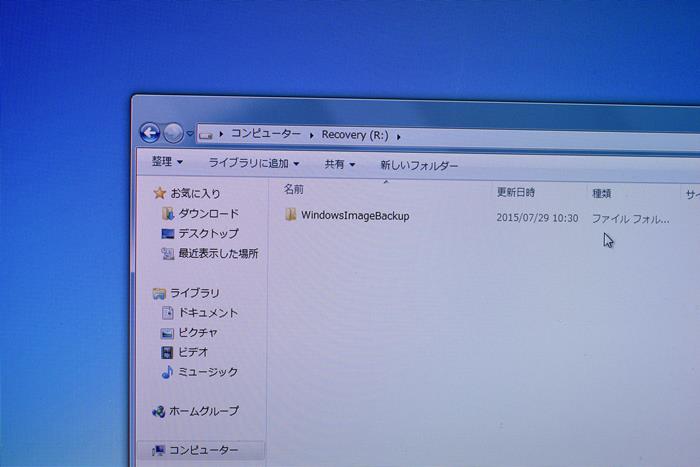The width and height of the screenshot is (700, 467).
Task: Click the コンピューター icon in navigation pane
Action: tap(158, 450)
